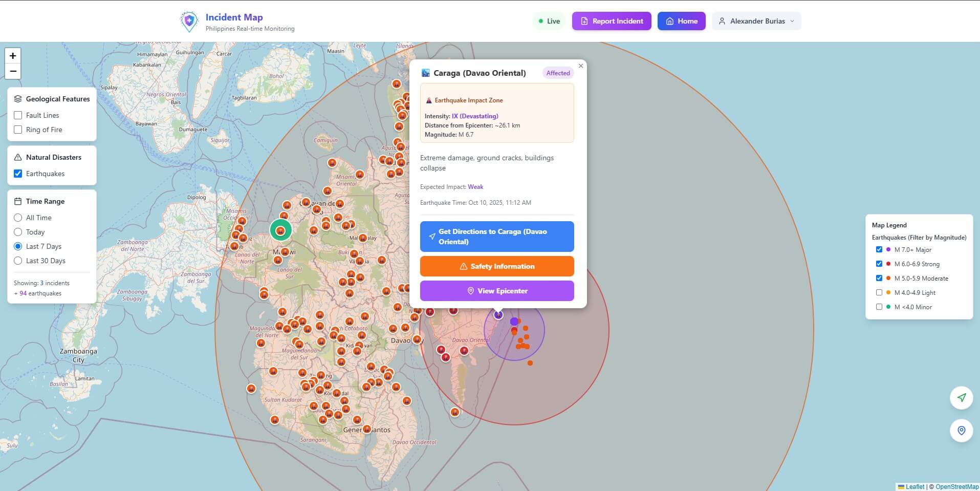Image resolution: width=980 pixels, height=491 pixels.
Task: Click the green highlighted earthquake marker near Marawi
Action: [x=280, y=230]
